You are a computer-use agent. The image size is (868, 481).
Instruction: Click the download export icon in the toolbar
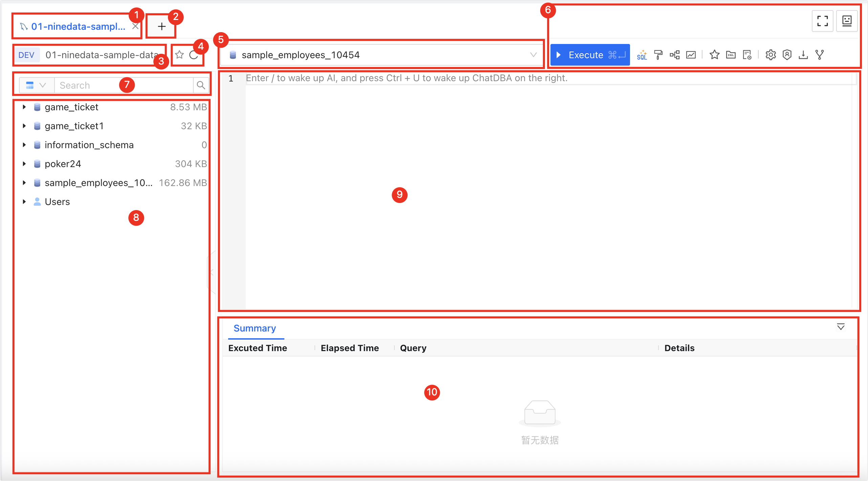(x=803, y=55)
